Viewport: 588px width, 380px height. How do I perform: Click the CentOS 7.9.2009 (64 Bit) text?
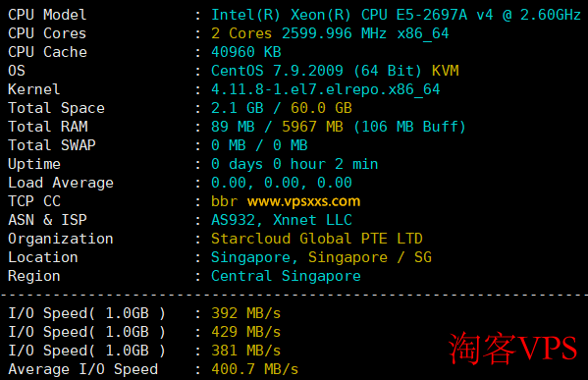pyautogui.click(x=316, y=71)
